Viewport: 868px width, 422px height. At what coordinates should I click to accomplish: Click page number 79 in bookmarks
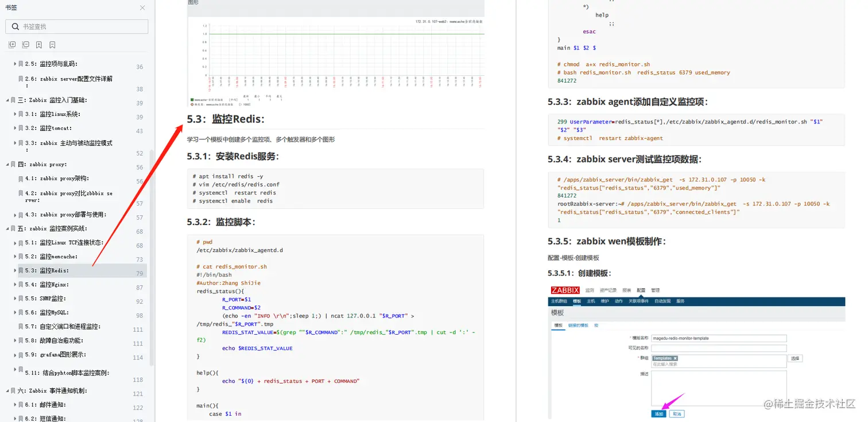(x=139, y=273)
